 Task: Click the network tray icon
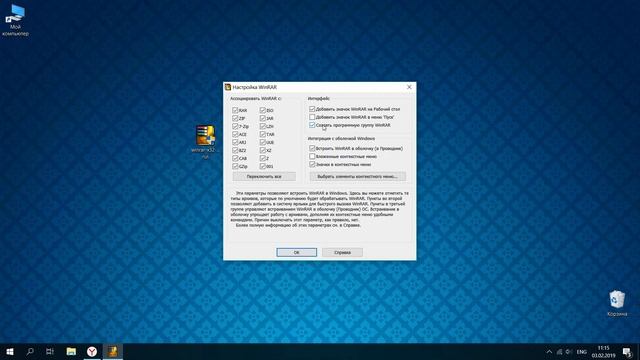[x=559, y=352]
